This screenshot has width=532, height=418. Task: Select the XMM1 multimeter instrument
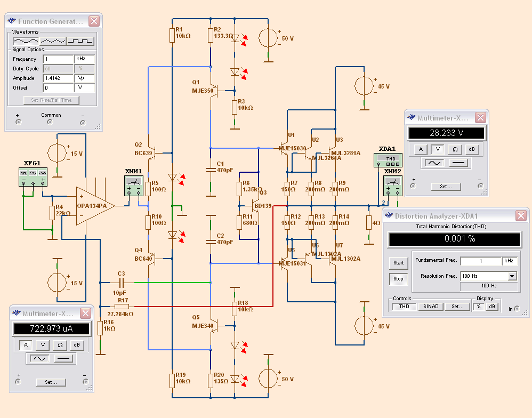pos(134,186)
